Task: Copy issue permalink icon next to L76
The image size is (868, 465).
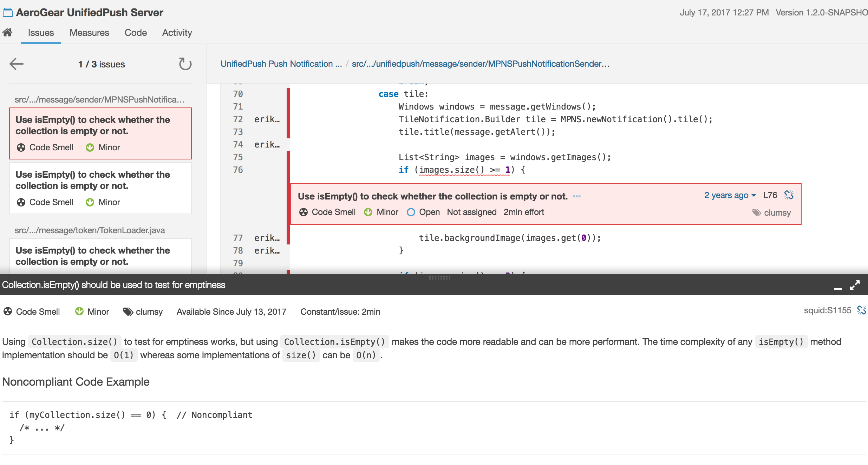Action: coord(789,195)
